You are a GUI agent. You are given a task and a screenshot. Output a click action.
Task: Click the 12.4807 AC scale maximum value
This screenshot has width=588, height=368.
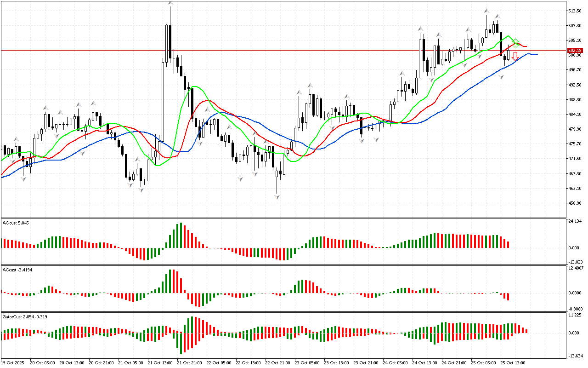576,268
